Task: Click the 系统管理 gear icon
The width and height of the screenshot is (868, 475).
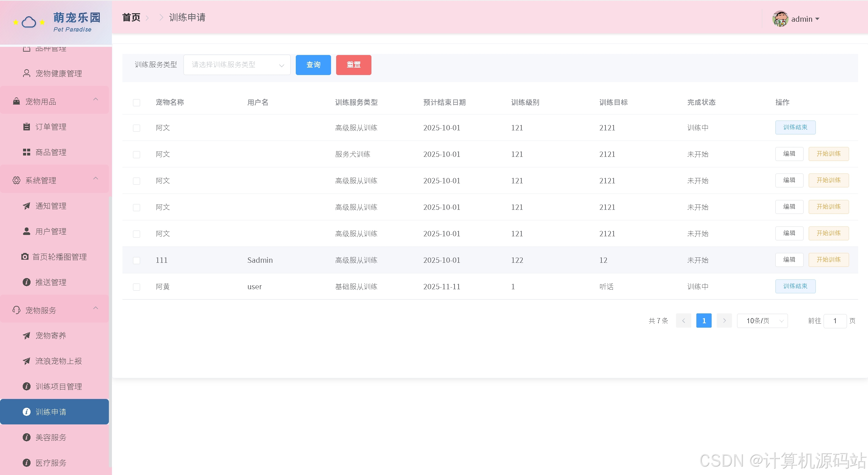Action: click(x=16, y=180)
